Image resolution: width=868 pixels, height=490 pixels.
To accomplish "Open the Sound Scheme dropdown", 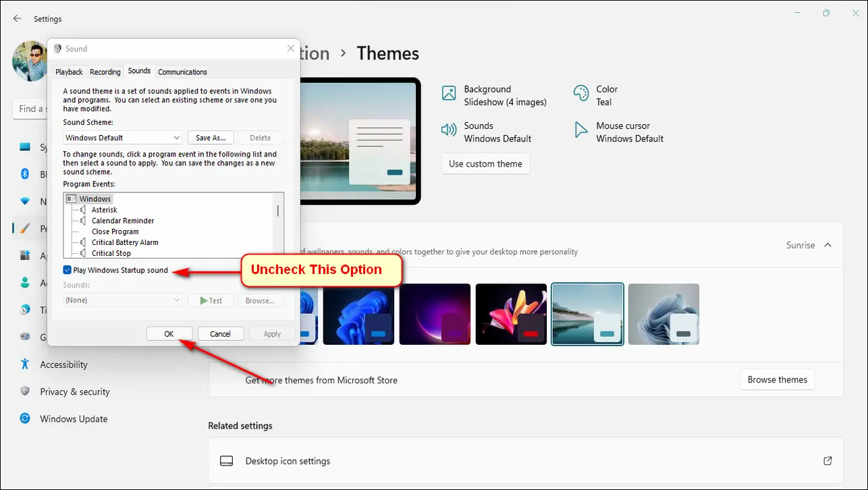I will tap(123, 138).
